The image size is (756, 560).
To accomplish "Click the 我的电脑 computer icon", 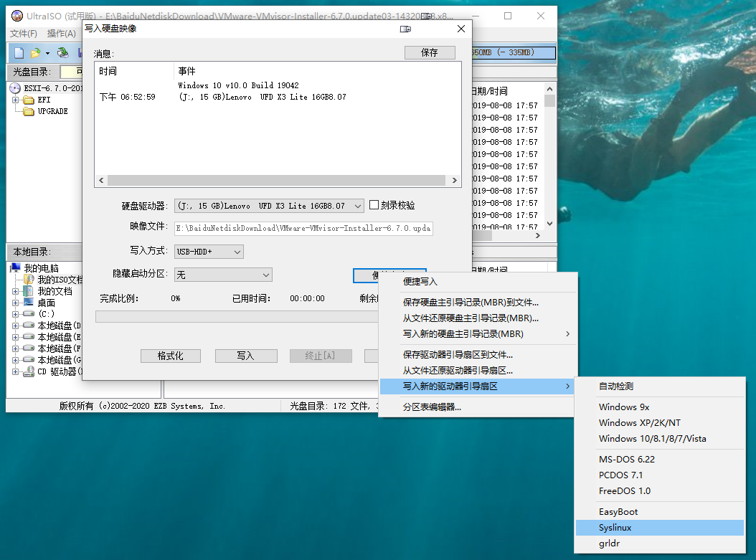I will pyautogui.click(x=16, y=268).
